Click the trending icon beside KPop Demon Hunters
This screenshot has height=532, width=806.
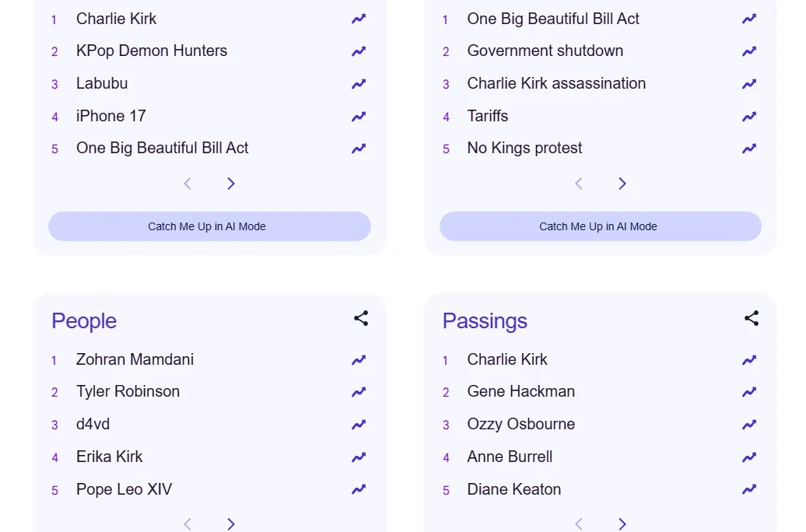click(x=359, y=51)
